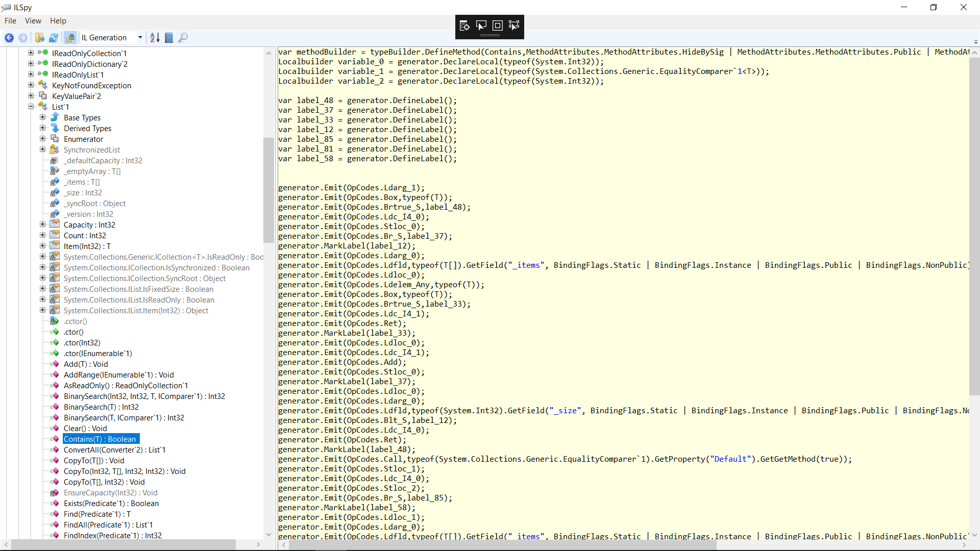
Task: Expand the IReadOnlyCollection`1 node
Action: point(31,53)
